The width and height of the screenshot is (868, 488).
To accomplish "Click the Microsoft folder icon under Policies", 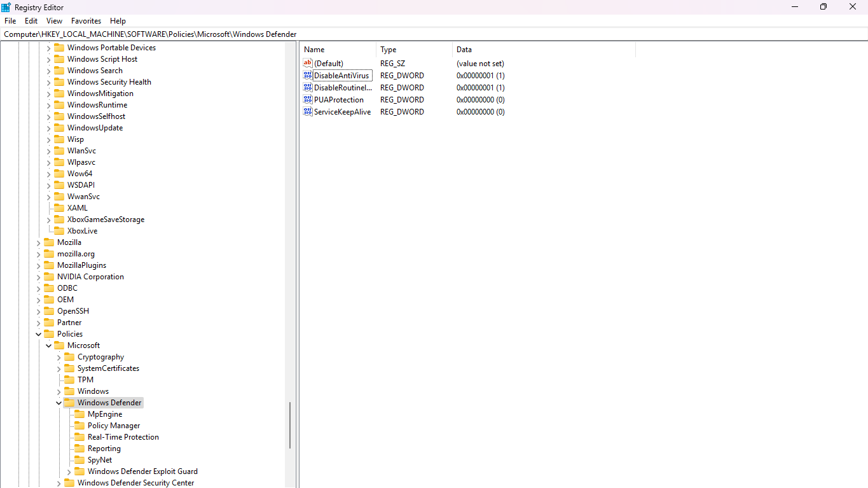I will pyautogui.click(x=59, y=345).
